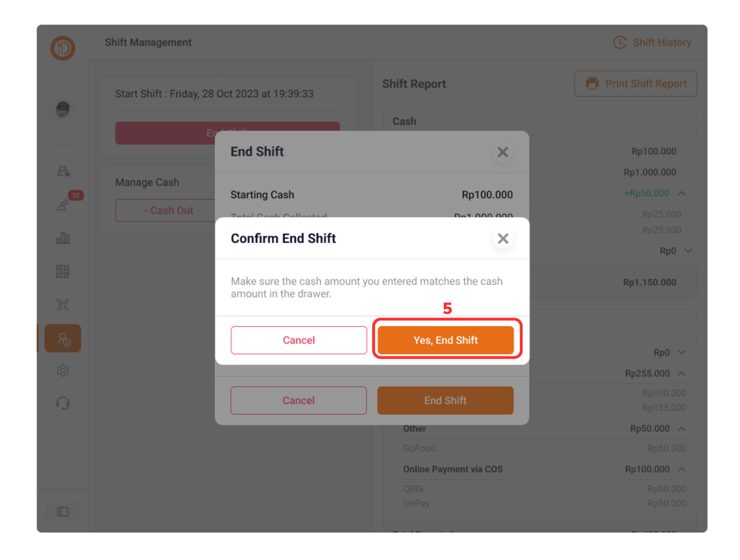The image size is (740, 560).
Task: Open the headset support icon
Action: 63,403
